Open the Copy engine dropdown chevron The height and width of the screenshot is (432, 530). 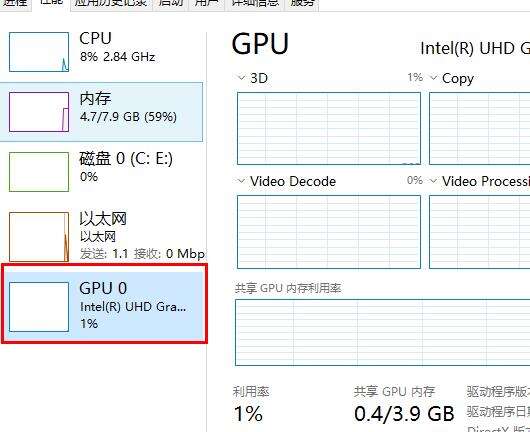(433, 78)
